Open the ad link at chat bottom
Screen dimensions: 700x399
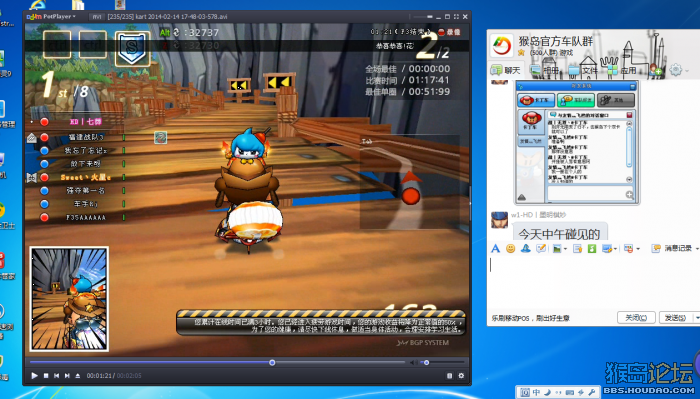pyautogui.click(x=531, y=319)
